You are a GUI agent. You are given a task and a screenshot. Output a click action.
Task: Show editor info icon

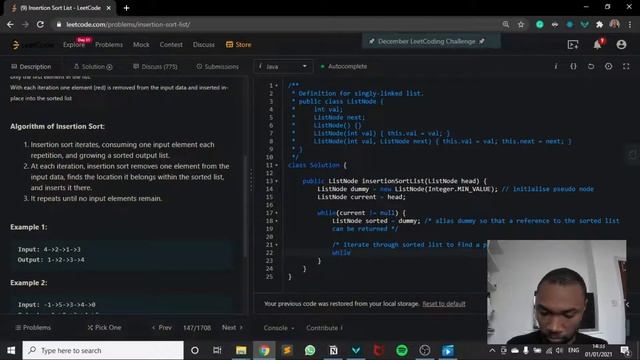(x=556, y=66)
